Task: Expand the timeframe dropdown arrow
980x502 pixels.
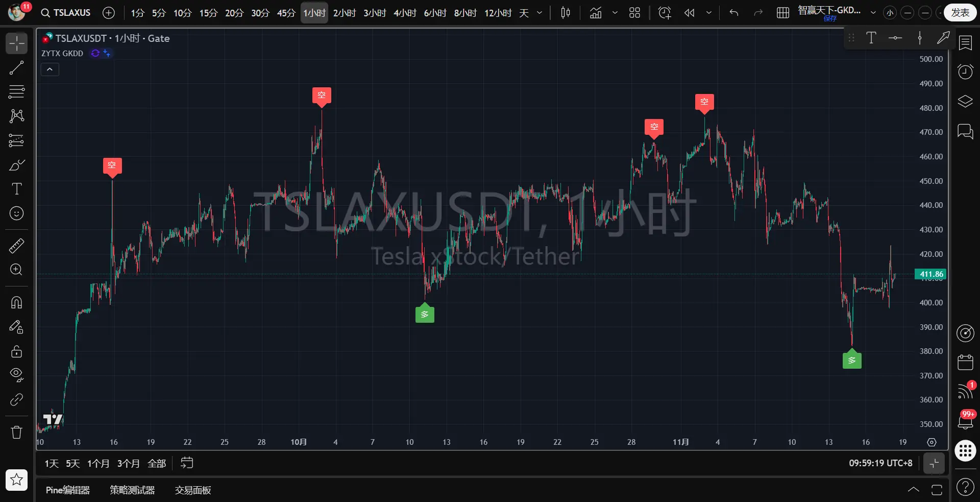Action: [540, 13]
